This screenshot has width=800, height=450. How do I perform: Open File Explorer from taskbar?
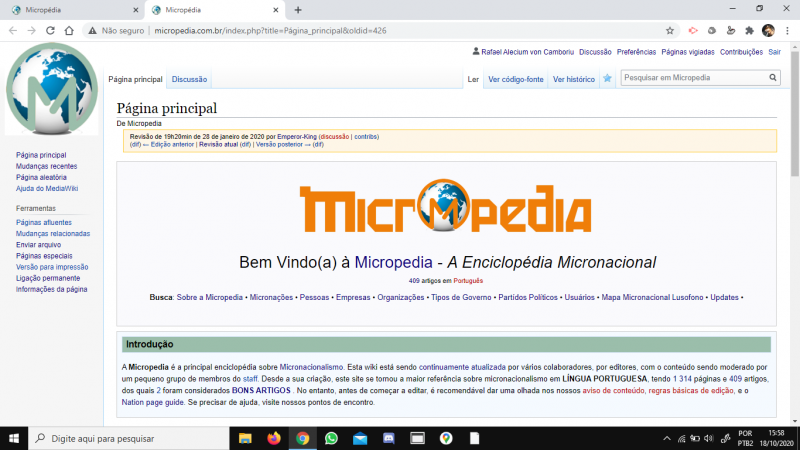point(245,438)
